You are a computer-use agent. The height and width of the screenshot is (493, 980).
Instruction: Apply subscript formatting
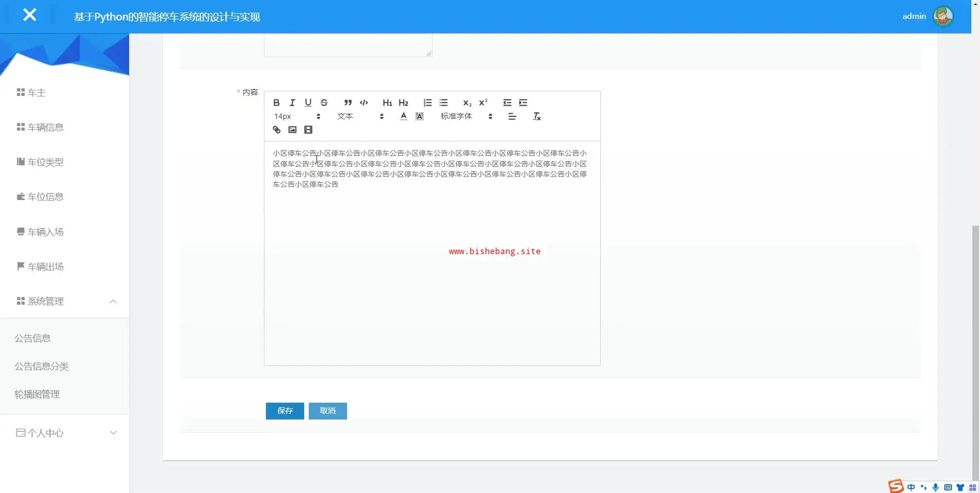pos(467,103)
